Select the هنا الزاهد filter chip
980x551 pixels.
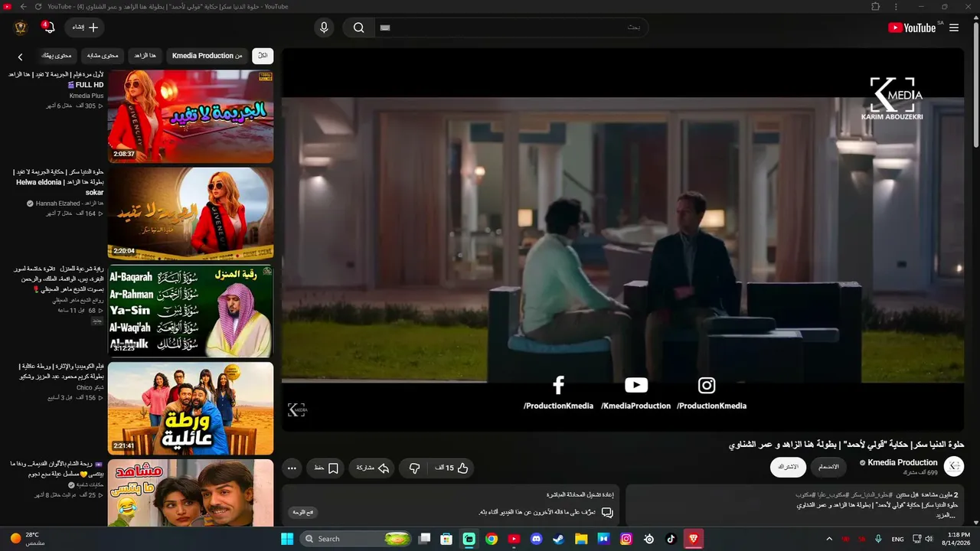[145, 55]
